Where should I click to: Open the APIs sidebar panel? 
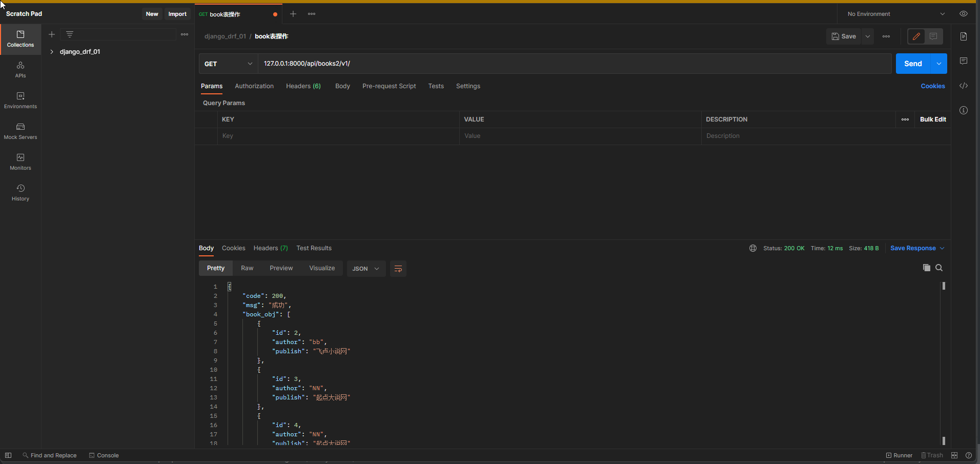[21, 70]
